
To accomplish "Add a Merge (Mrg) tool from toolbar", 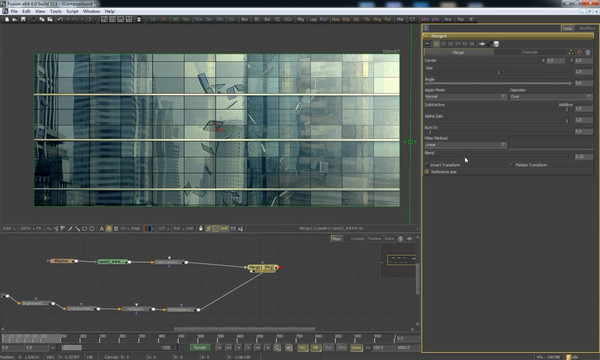I will pos(300,19).
